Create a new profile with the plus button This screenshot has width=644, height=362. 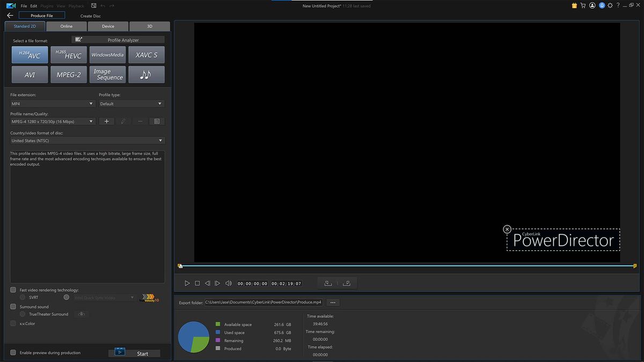[106, 121]
